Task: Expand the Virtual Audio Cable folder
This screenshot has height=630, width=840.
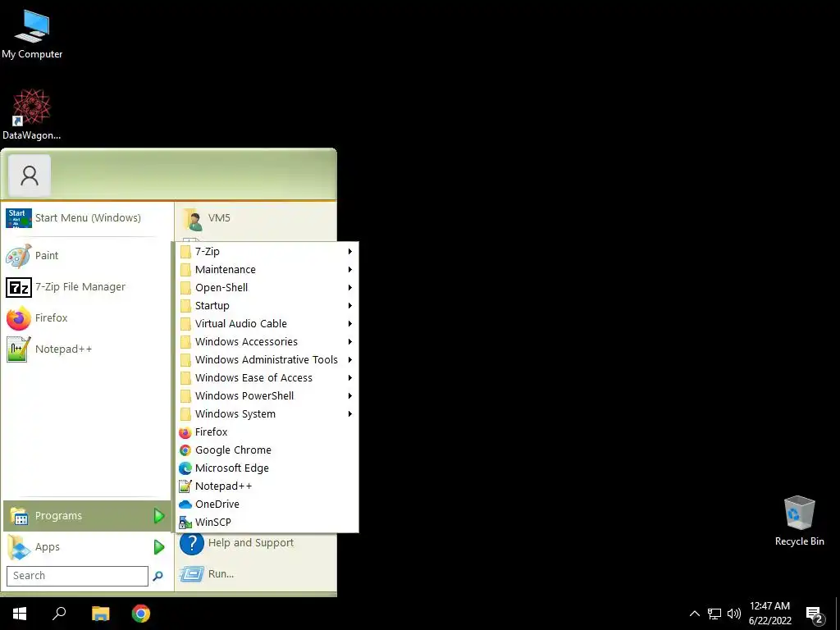Action: pyautogui.click(x=267, y=323)
